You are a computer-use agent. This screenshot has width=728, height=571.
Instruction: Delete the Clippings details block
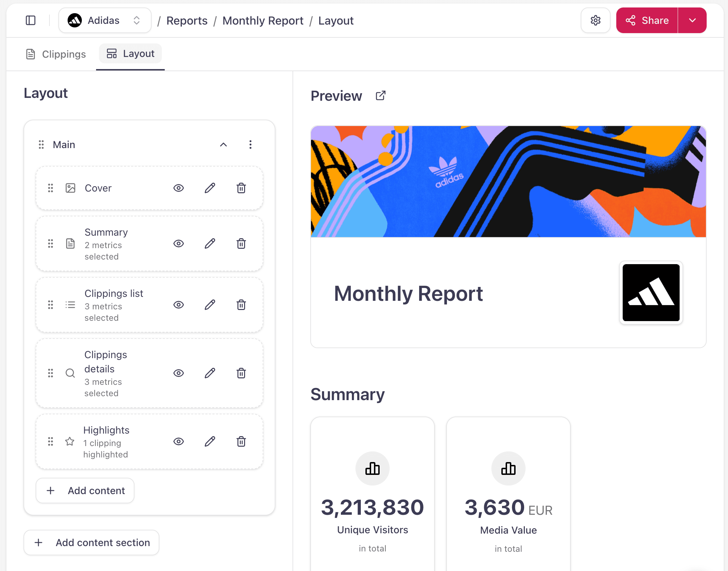point(241,373)
